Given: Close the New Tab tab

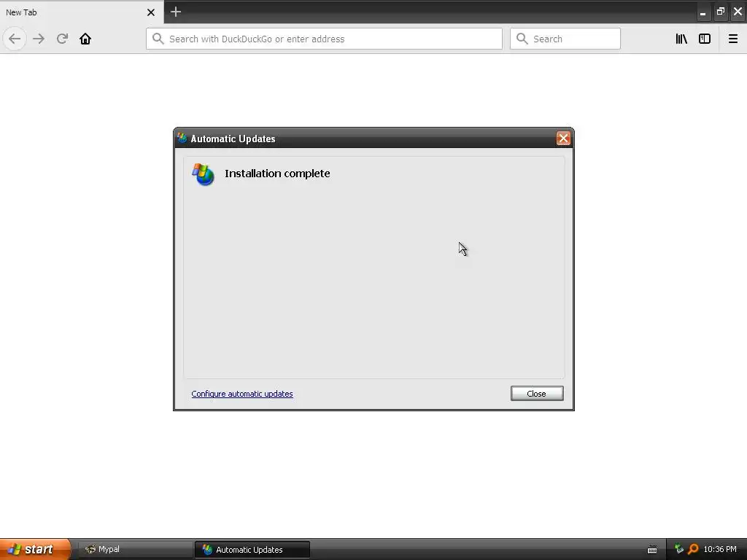Looking at the screenshot, I should coord(150,12).
